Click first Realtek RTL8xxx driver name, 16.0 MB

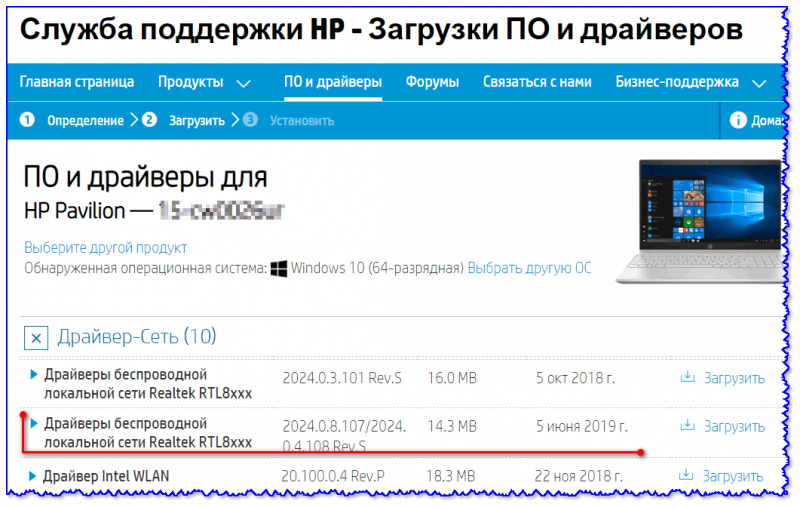point(148,384)
